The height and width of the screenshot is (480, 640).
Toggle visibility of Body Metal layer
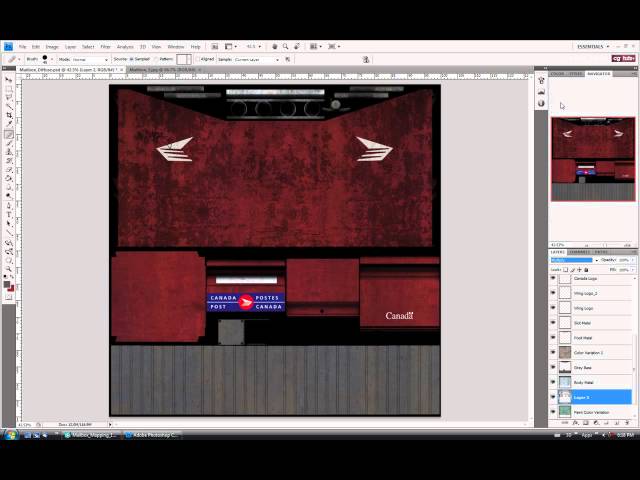coord(553,382)
